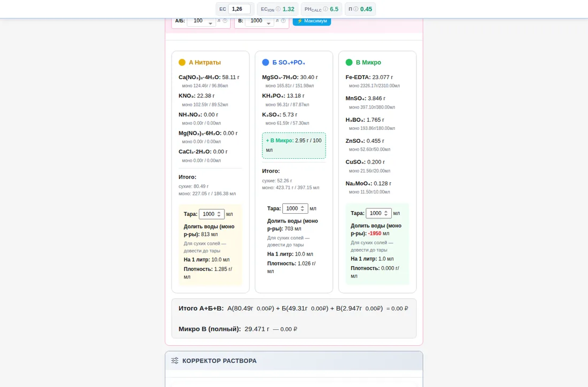This screenshot has width=588, height=387.
Task: Select the KH₂PO₄ 13.18 г line
Action: (283, 96)
